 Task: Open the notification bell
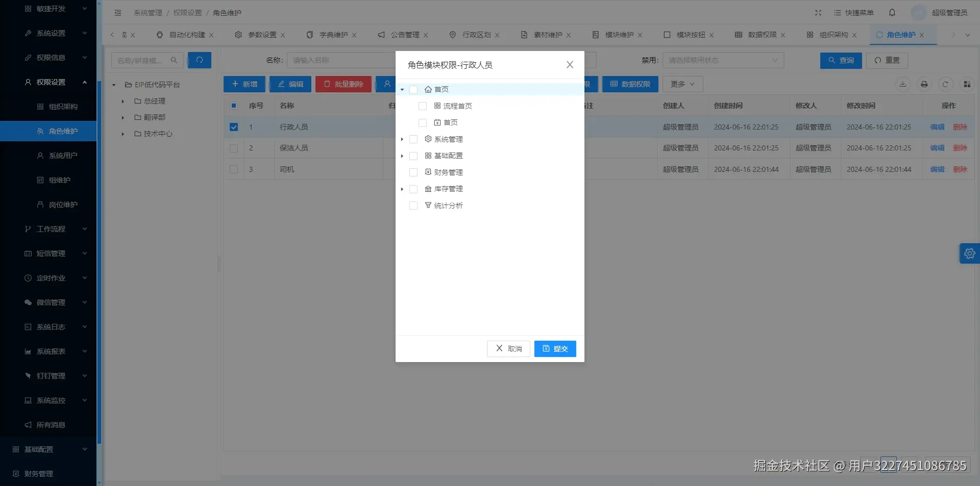pos(892,13)
